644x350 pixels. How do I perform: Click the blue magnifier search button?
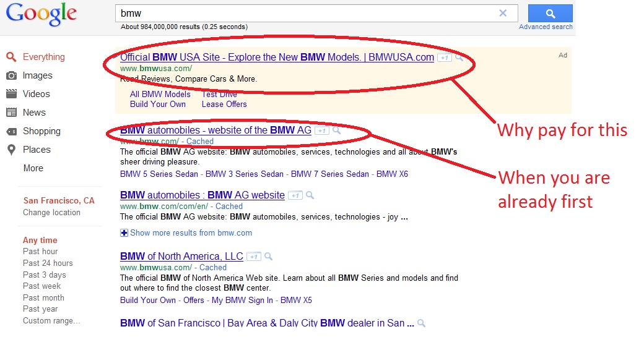pos(550,14)
